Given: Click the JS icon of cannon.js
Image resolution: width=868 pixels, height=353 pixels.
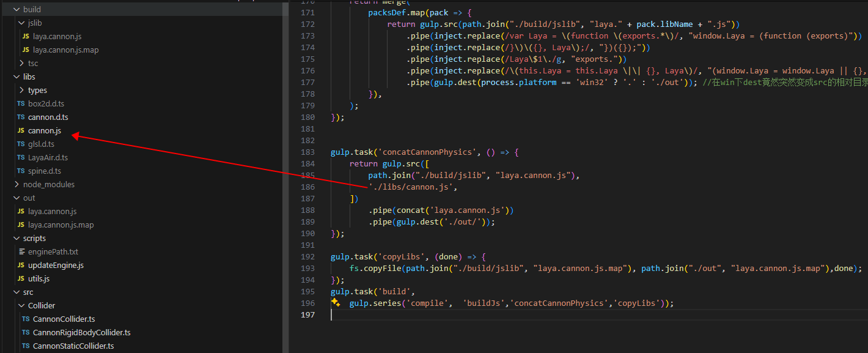Looking at the screenshot, I should point(21,130).
